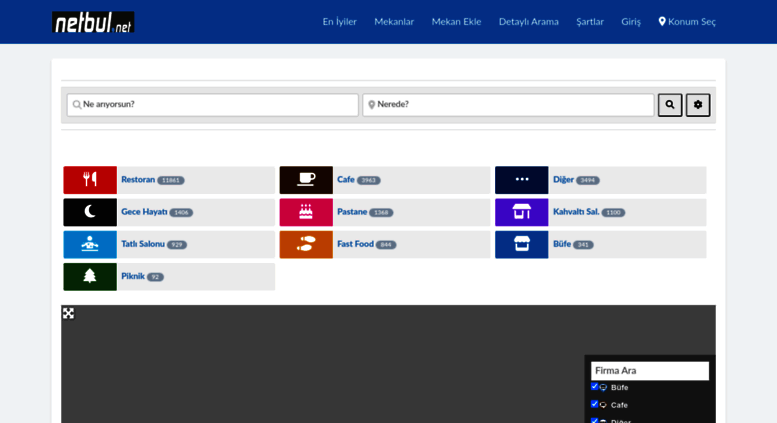Click the Pastane cake icon

pyautogui.click(x=306, y=212)
